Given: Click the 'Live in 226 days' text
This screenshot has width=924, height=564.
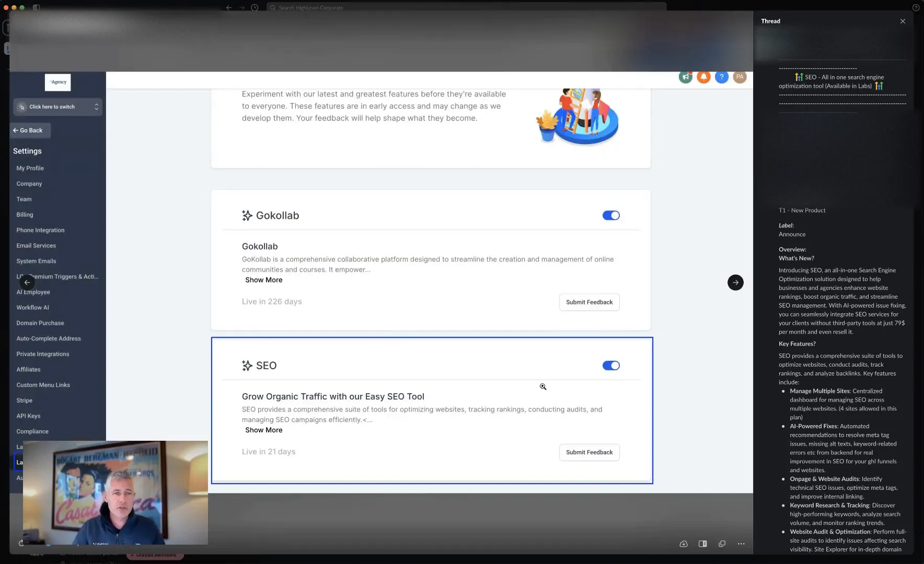Looking at the screenshot, I should point(272,302).
